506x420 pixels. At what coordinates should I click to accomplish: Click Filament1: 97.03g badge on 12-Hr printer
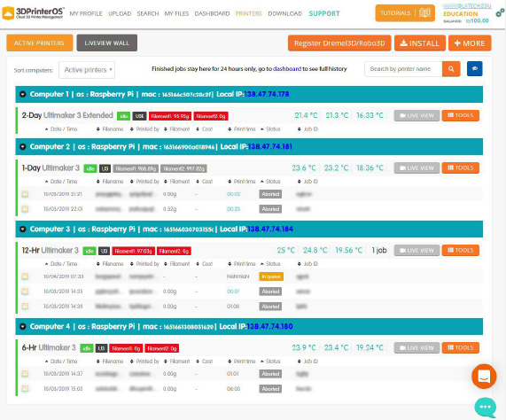(x=134, y=251)
